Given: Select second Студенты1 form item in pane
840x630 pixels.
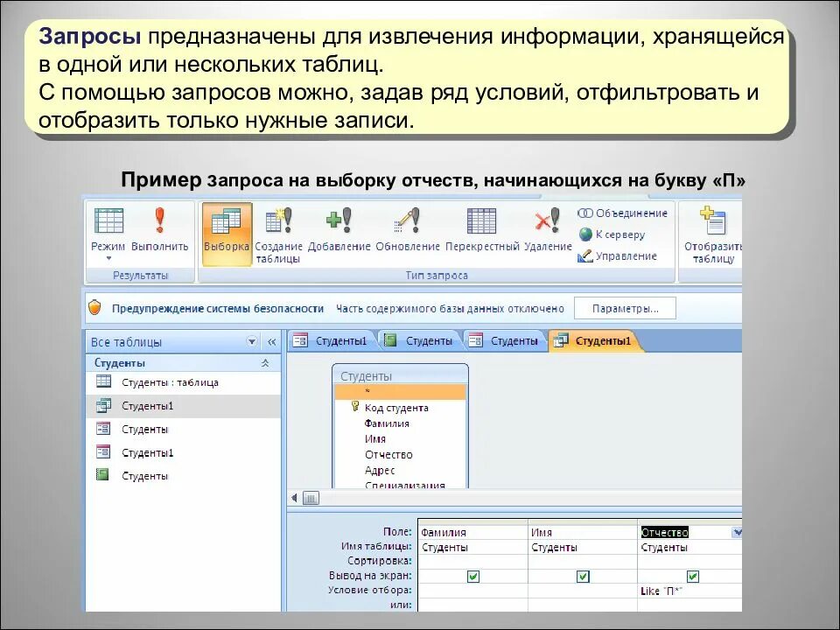Looking at the screenshot, I should click(x=183, y=452).
